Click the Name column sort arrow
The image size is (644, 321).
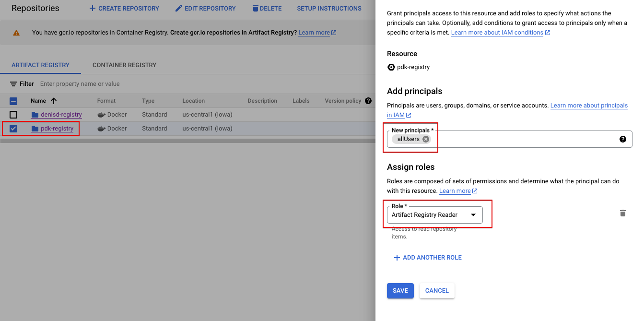click(54, 101)
